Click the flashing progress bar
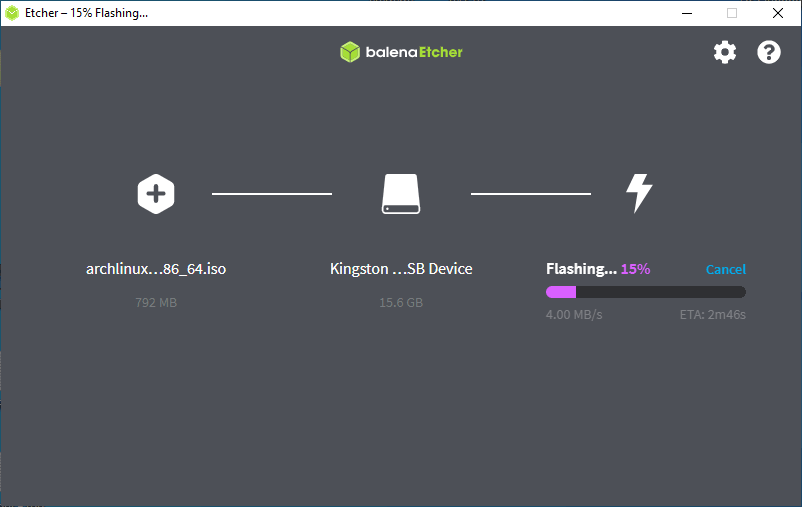This screenshot has width=802, height=507. (x=645, y=292)
